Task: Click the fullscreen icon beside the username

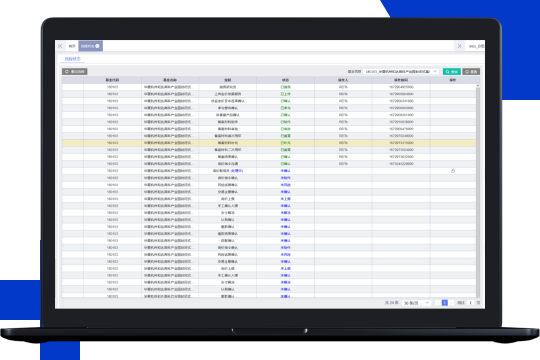Action: (x=459, y=46)
